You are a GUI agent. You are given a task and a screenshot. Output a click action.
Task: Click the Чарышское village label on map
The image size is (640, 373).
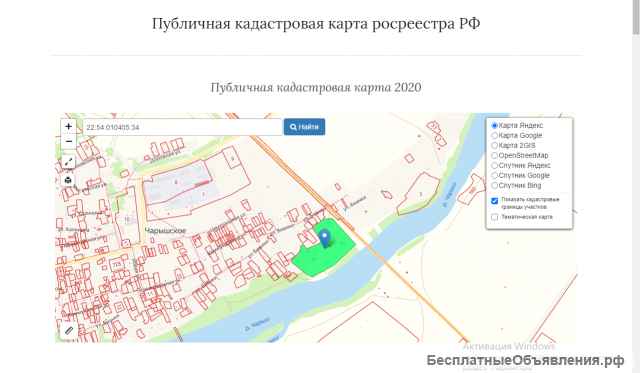point(165,231)
